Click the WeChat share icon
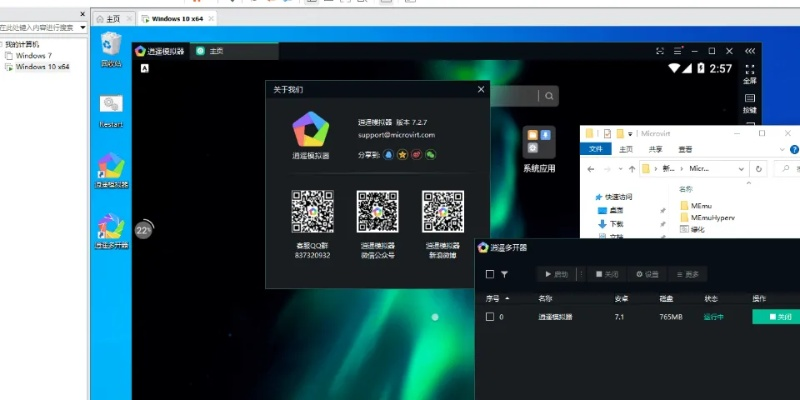Image resolution: width=800 pixels, height=400 pixels. [x=431, y=155]
